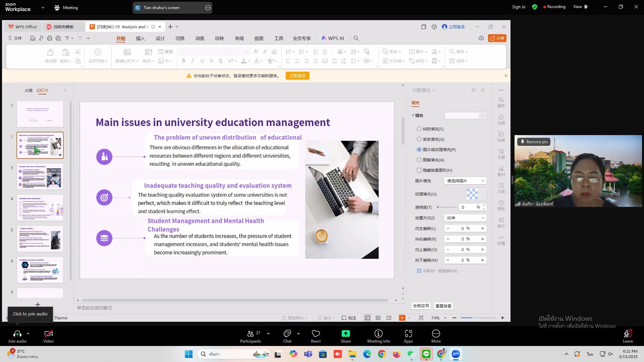The height and width of the screenshot is (362, 644).
Task: Click the search magnifier in WPS ribbon
Action: click(356, 38)
